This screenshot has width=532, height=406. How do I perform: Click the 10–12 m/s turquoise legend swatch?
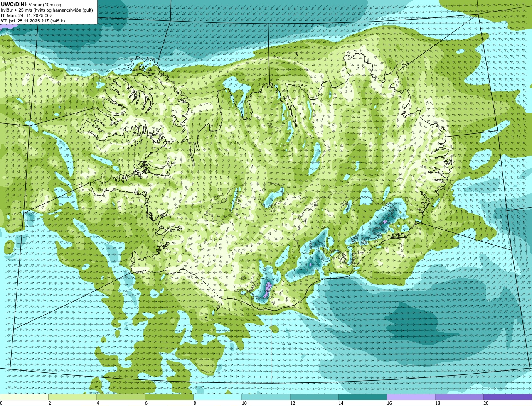click(266, 397)
